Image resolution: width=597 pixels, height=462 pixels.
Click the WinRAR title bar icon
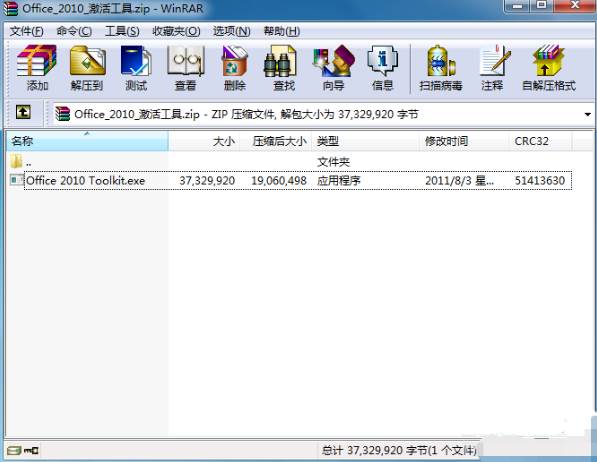tap(10, 8)
